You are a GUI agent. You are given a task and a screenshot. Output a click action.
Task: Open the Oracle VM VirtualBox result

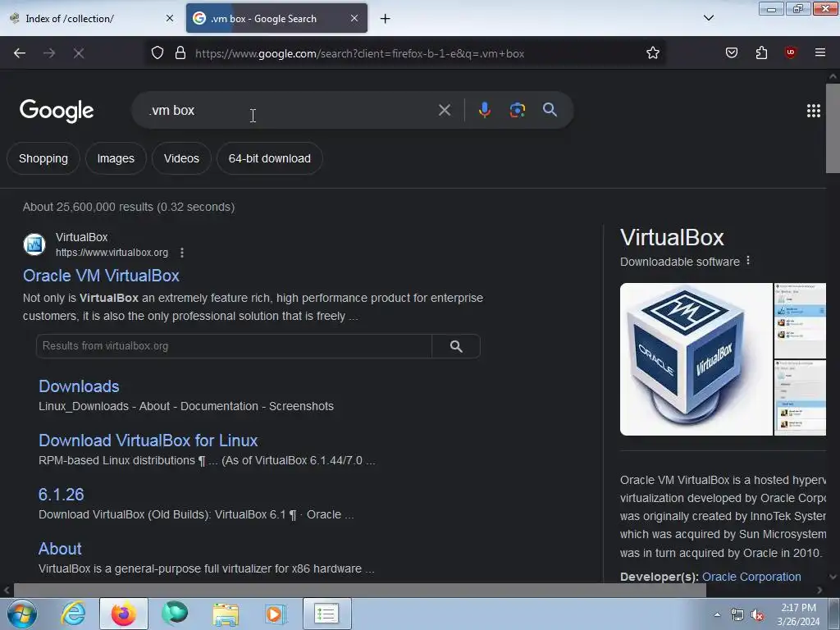101,276
